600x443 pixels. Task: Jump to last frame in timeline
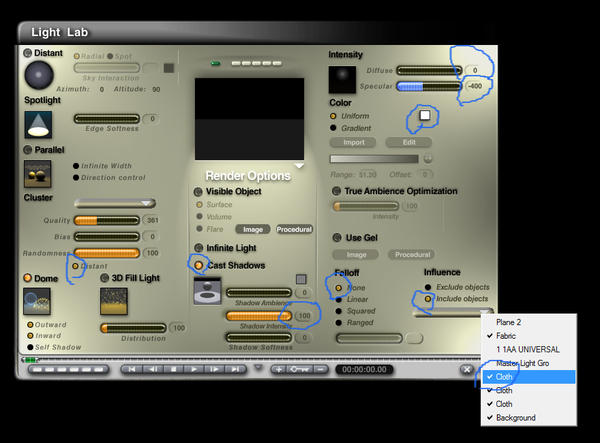(x=234, y=369)
